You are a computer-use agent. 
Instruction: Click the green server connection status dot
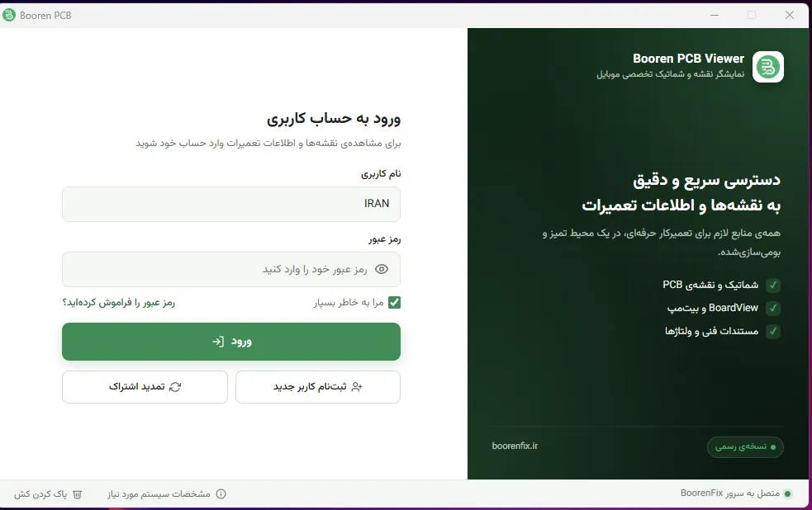point(788,493)
